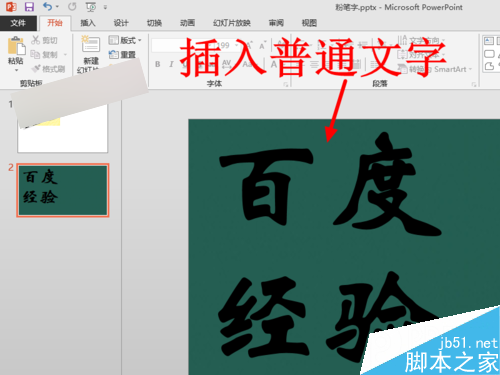This screenshot has width=500, height=375.
Task: Click the 重置 Reset slide button
Action: (x=122, y=54)
